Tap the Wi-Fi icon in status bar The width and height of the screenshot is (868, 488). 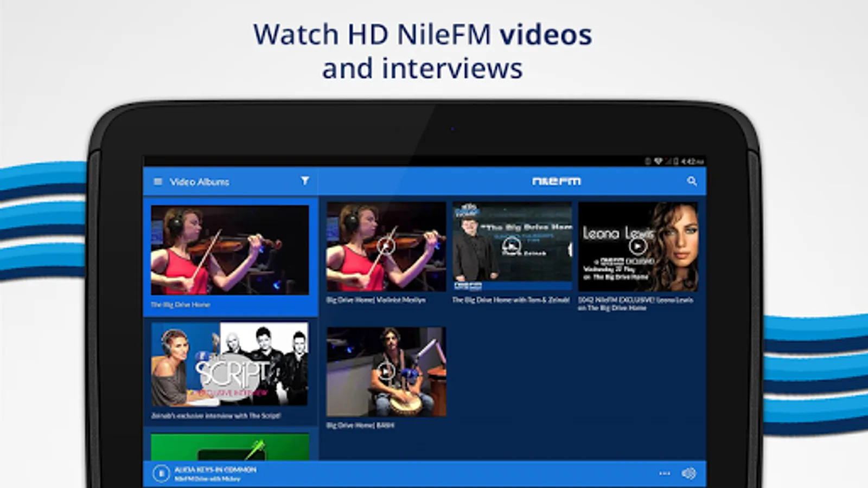tap(658, 161)
